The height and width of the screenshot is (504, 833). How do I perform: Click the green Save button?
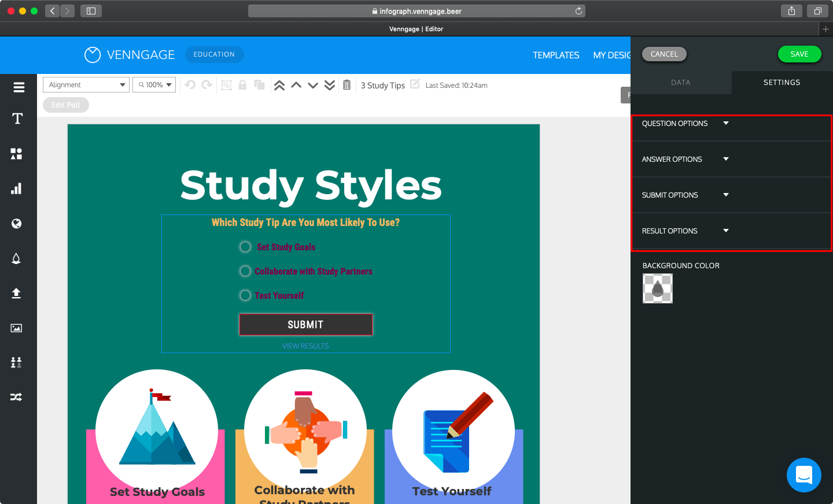click(x=799, y=54)
